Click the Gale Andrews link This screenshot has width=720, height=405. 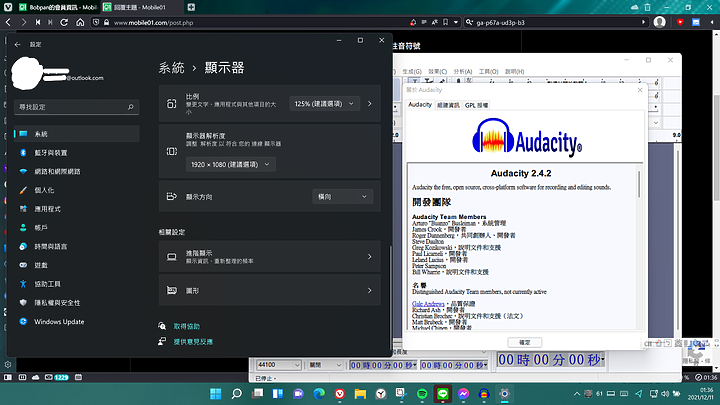(x=428, y=304)
